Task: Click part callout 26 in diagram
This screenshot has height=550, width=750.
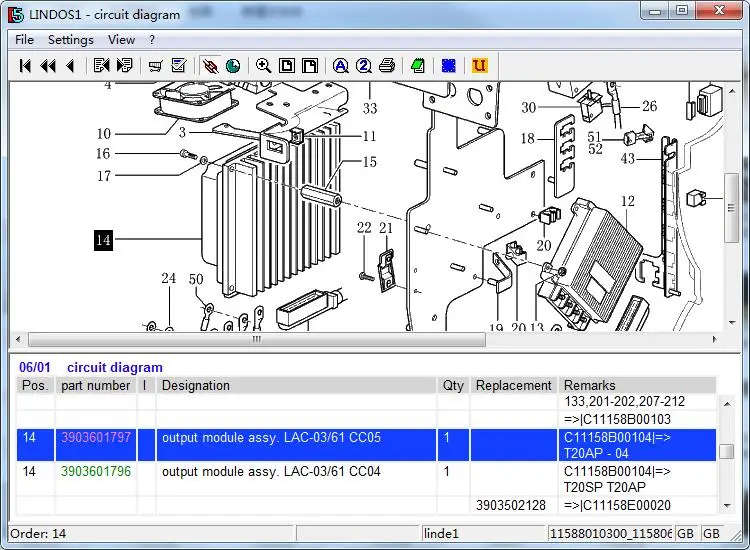Action: pos(650,106)
